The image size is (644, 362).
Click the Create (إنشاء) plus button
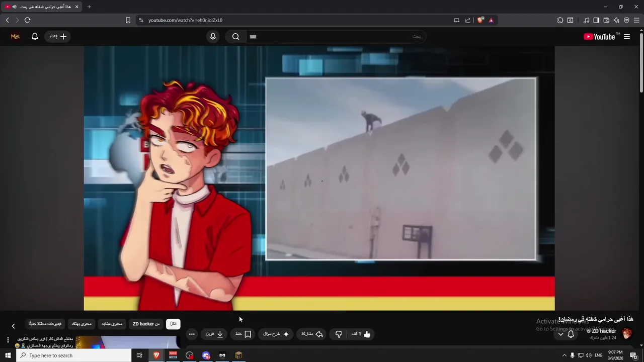pyautogui.click(x=57, y=36)
